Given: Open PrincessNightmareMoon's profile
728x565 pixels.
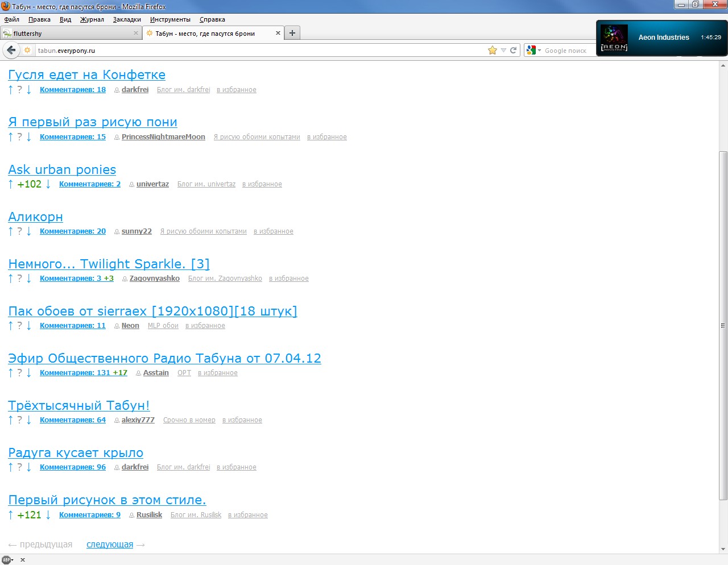Looking at the screenshot, I should [163, 137].
